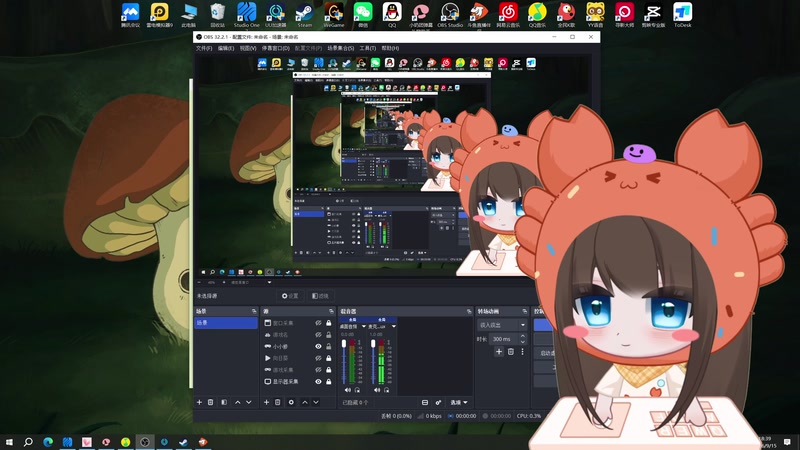Move the source down in the Sources panel
This screenshot has height=450, width=800.
(316, 403)
